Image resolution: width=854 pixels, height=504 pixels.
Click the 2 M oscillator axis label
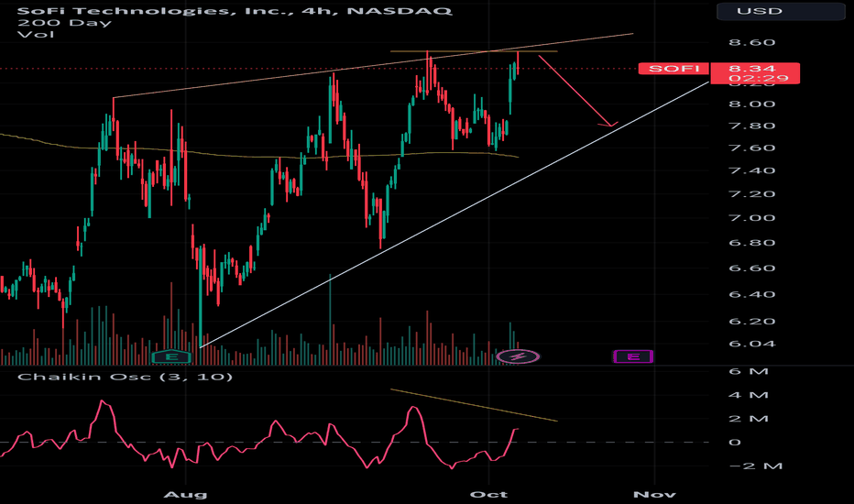pos(749,419)
